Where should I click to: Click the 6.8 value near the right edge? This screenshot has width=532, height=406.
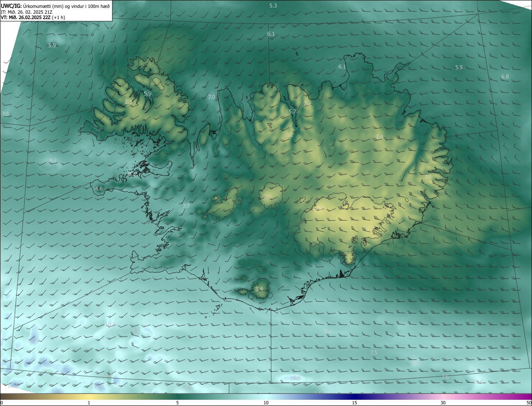pos(505,77)
